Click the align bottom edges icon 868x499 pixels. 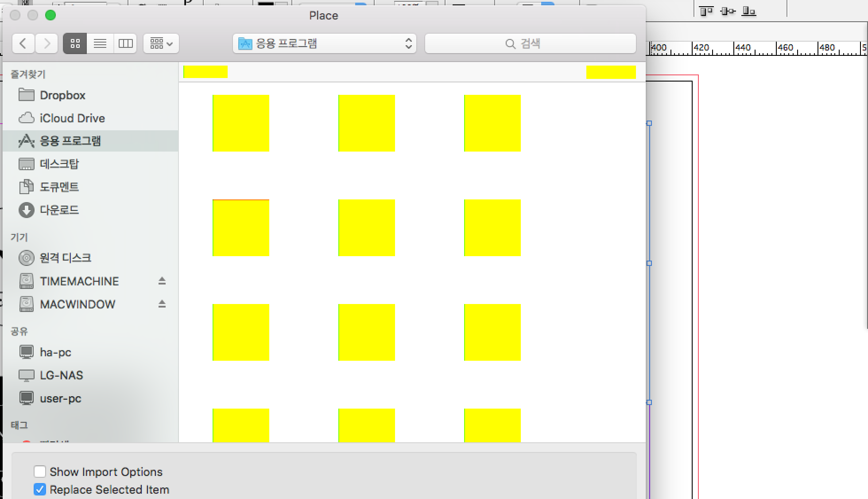748,11
